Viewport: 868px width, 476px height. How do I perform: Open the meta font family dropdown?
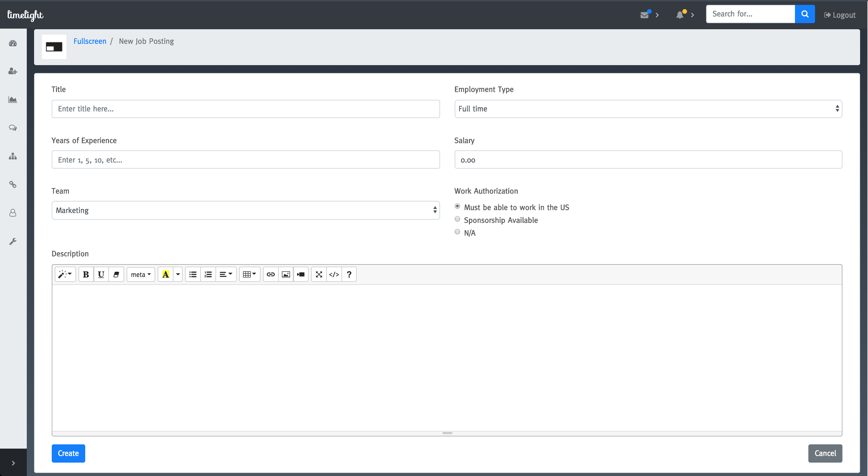click(x=141, y=274)
